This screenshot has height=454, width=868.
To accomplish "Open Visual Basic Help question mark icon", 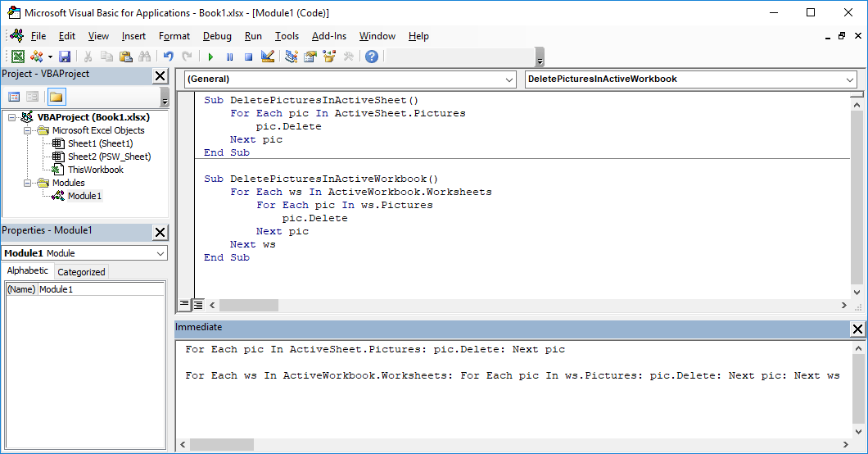I will (x=372, y=57).
